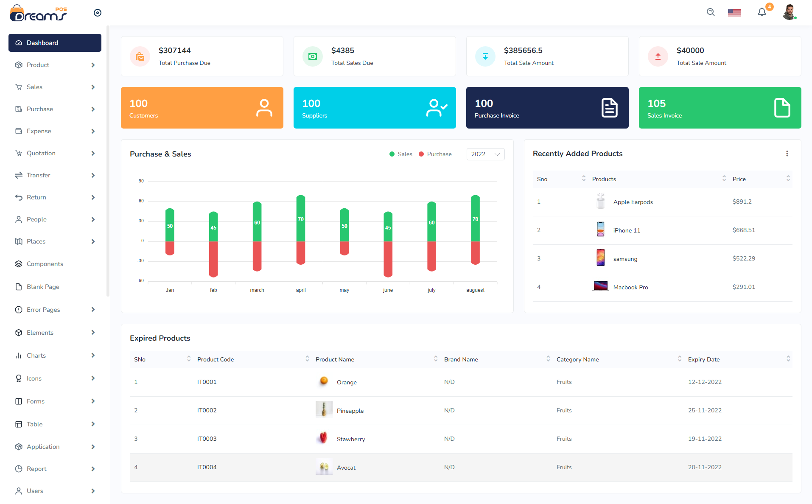This screenshot has width=812, height=504.
Task: Open the Stawberry product link
Action: click(x=351, y=439)
